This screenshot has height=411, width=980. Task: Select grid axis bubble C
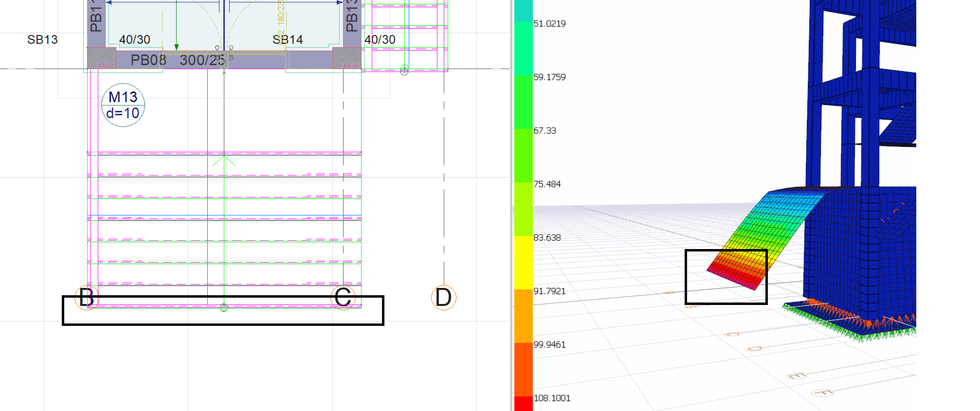(x=343, y=297)
